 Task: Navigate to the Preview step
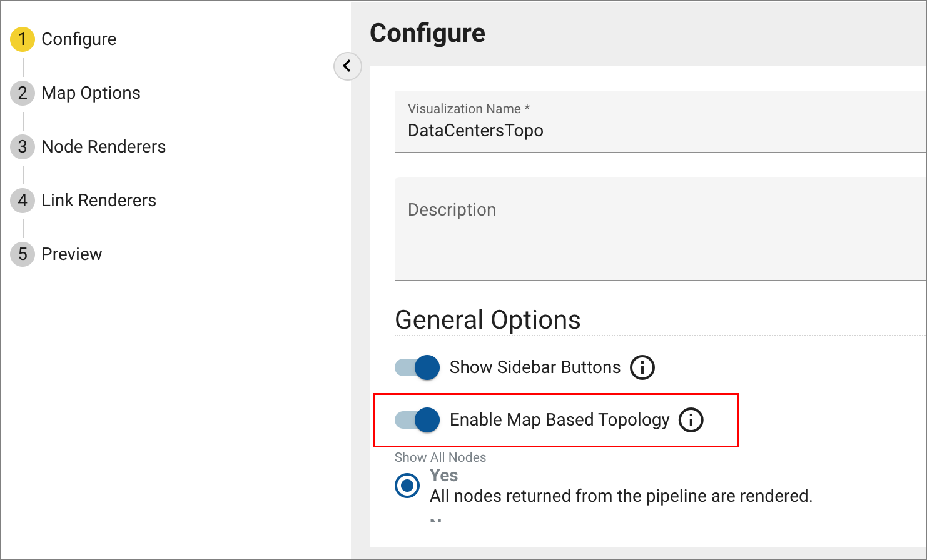(71, 254)
